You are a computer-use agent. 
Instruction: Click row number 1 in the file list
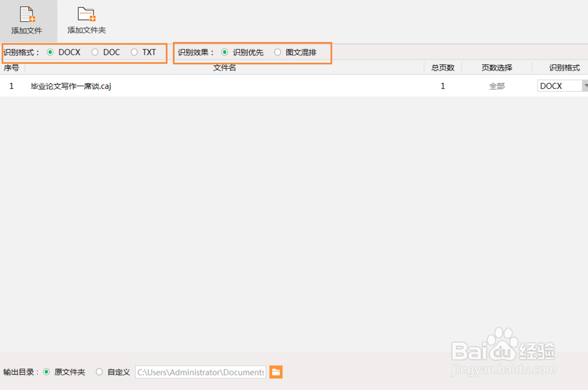click(x=11, y=86)
